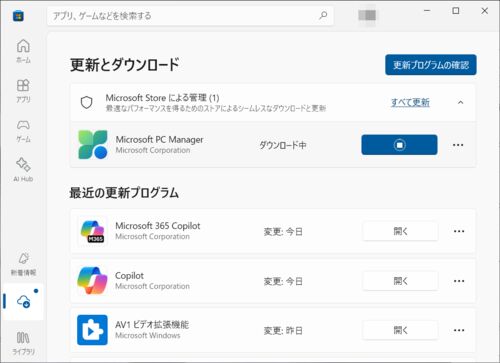Open more options for AV1 ビデオ拡張機能
This screenshot has height=363, width=500.
coord(459,330)
